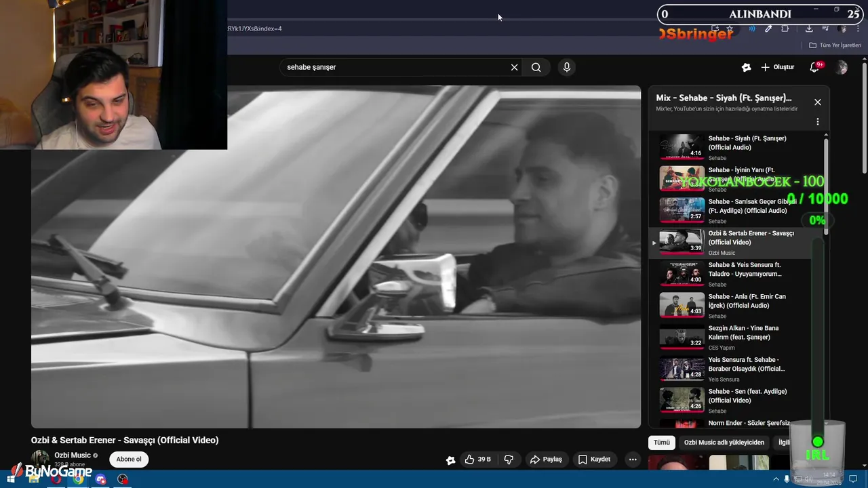Clear the search box with the X icon

(514, 67)
